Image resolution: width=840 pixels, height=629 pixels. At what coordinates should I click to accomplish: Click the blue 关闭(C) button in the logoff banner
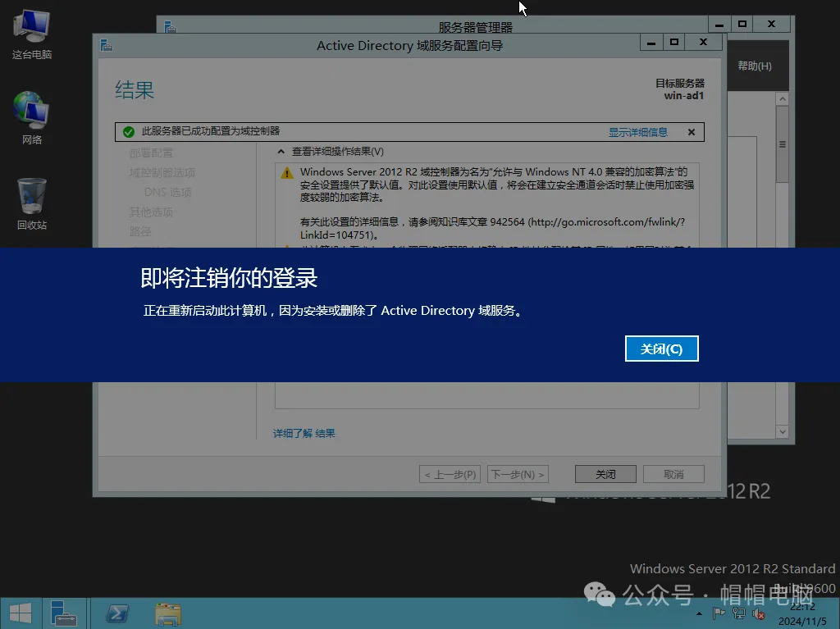tap(661, 349)
